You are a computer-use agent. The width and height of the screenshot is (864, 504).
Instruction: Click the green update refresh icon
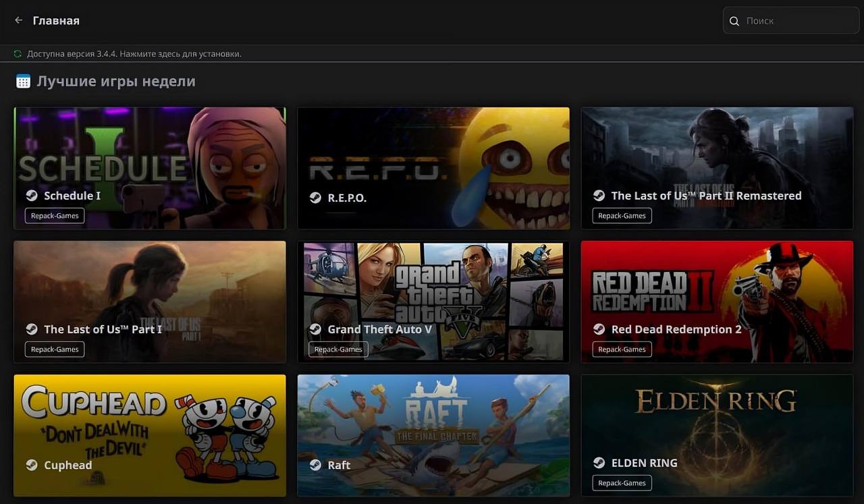pos(18,53)
